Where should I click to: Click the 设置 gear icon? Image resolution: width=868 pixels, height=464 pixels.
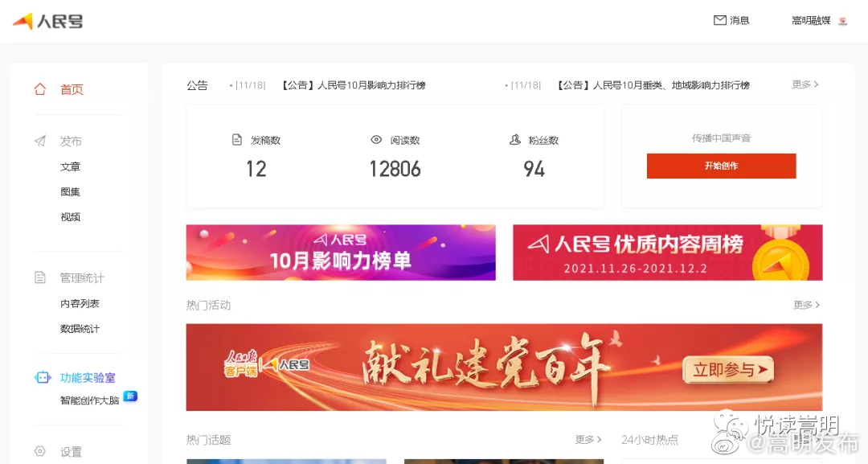point(40,451)
